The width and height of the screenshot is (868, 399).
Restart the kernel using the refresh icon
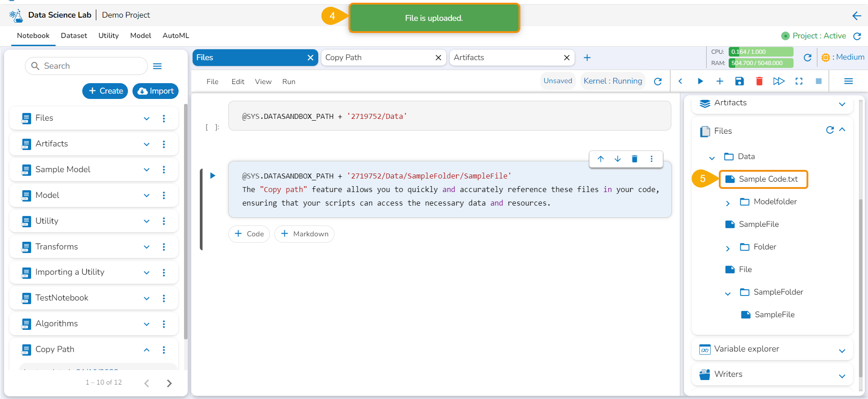click(658, 81)
